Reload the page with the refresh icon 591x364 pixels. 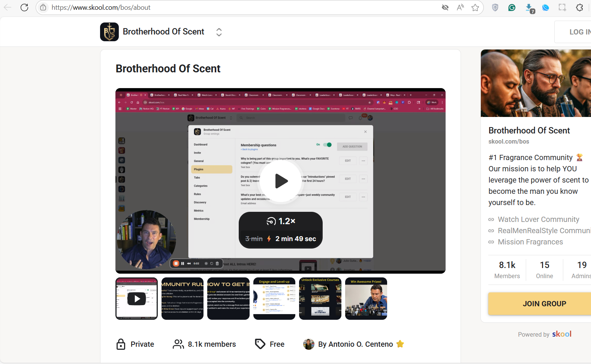coord(24,7)
